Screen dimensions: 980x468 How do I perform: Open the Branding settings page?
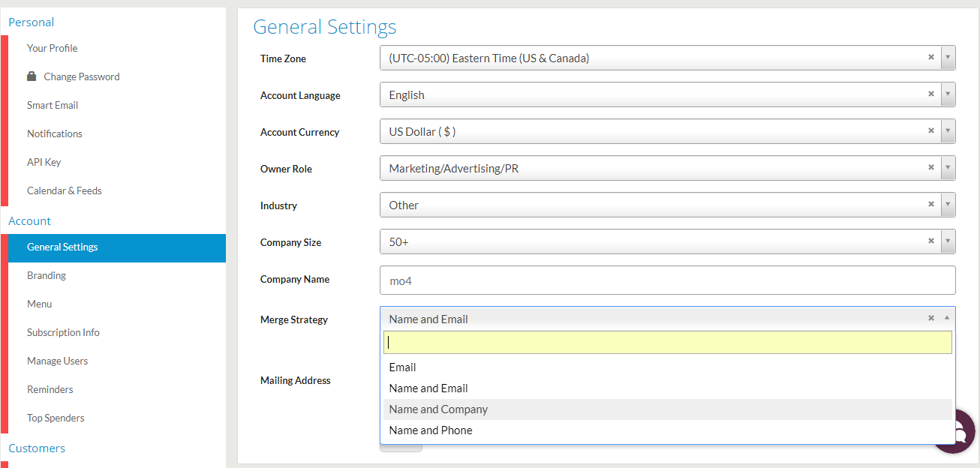tap(47, 275)
